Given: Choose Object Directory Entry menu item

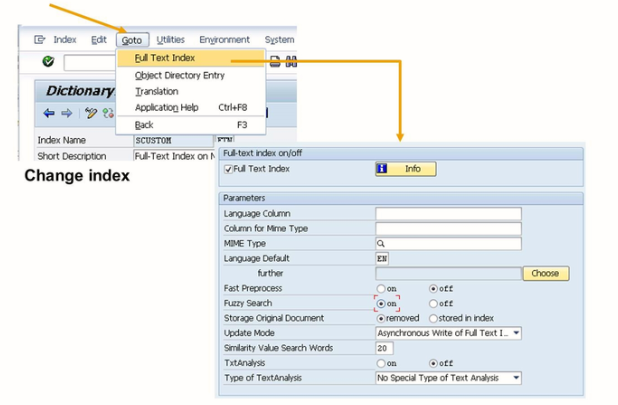Looking at the screenshot, I should pyautogui.click(x=180, y=75).
